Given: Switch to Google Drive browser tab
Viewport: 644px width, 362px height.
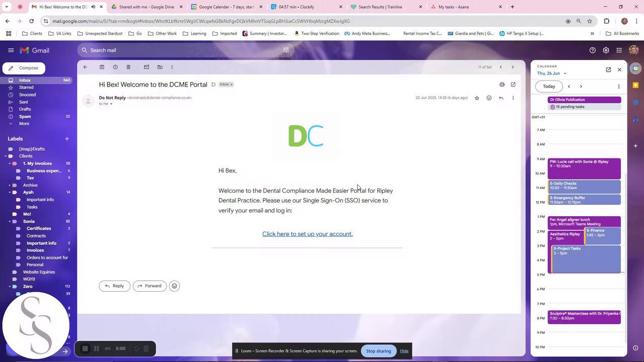Looking at the screenshot, I should click(x=146, y=7).
